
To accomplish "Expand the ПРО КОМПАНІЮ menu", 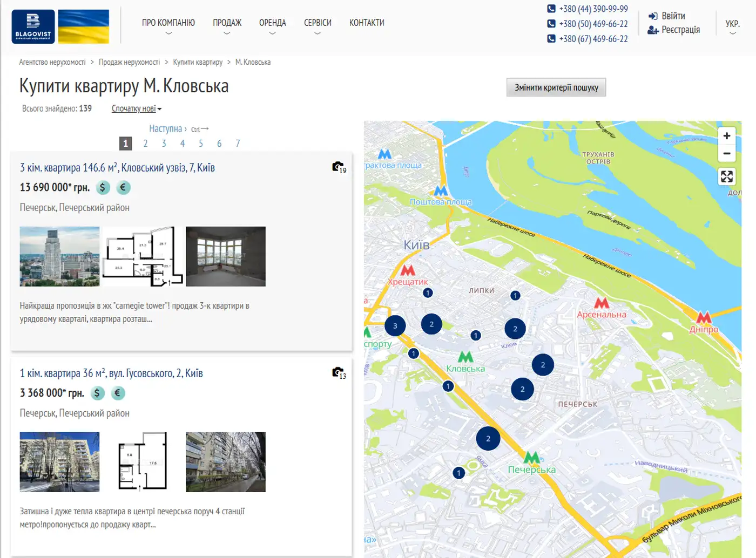I will (x=168, y=26).
